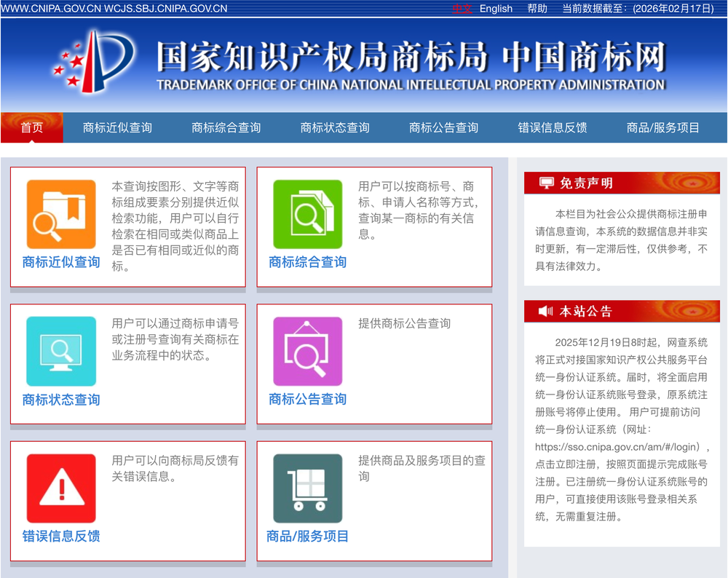Switch language to 中文
The width and height of the screenshot is (728, 578).
462,8
